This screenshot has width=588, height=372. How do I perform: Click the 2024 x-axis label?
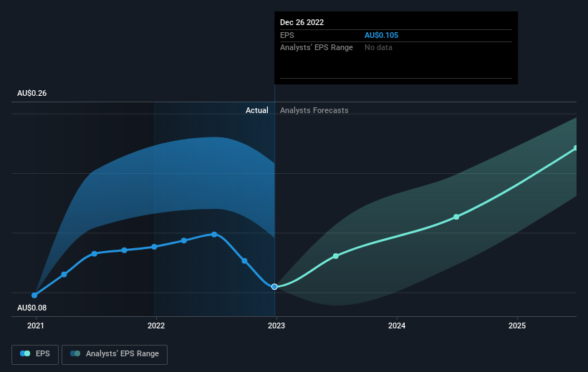tap(397, 325)
